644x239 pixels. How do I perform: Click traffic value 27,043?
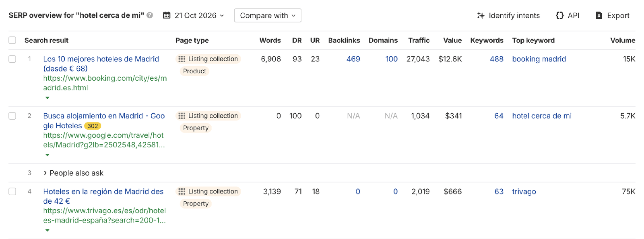coord(418,59)
